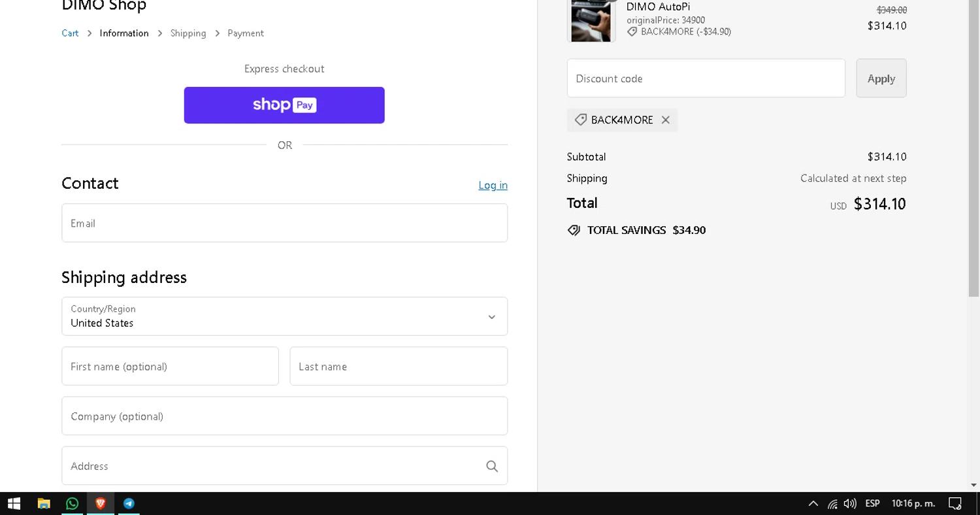
Task: Click the 'Express checkout' label
Action: click(x=284, y=69)
